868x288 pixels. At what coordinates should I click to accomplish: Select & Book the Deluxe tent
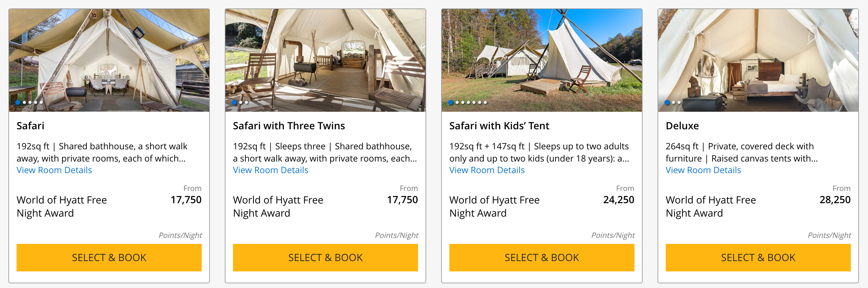click(x=758, y=257)
